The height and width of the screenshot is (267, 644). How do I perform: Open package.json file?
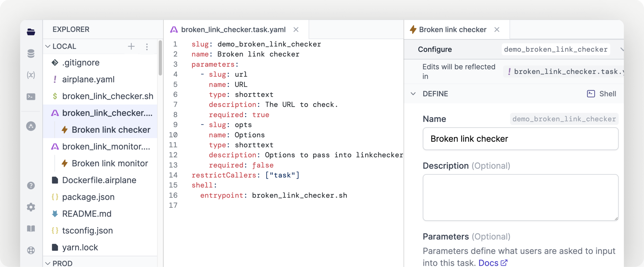click(100, 197)
